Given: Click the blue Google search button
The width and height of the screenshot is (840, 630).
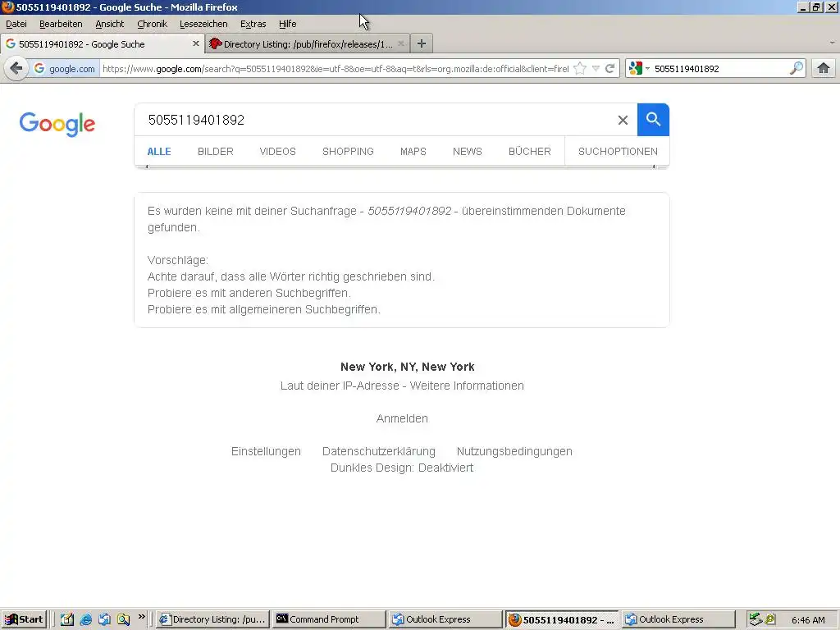Looking at the screenshot, I should (653, 120).
